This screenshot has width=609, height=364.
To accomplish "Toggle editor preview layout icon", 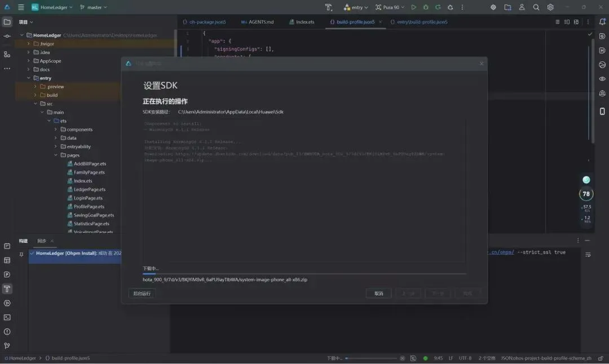I will click(x=576, y=22).
